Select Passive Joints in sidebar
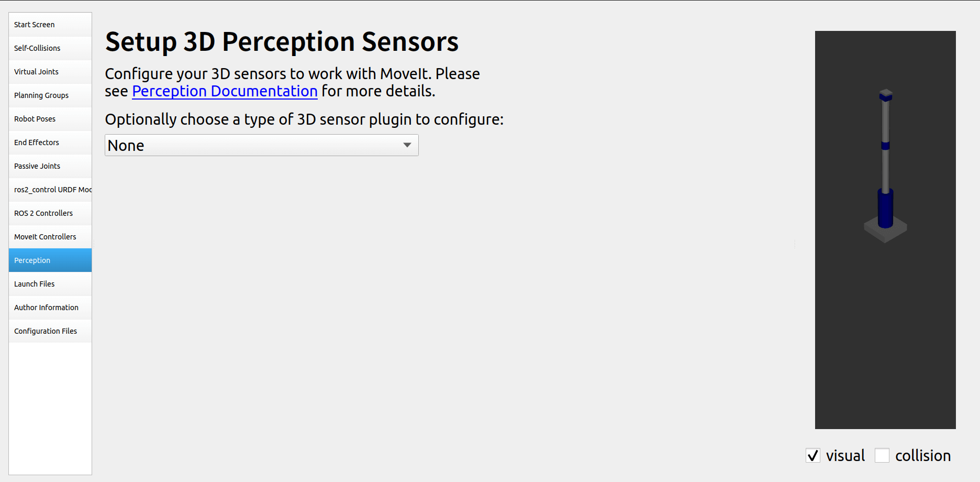980x482 pixels. 50,166
